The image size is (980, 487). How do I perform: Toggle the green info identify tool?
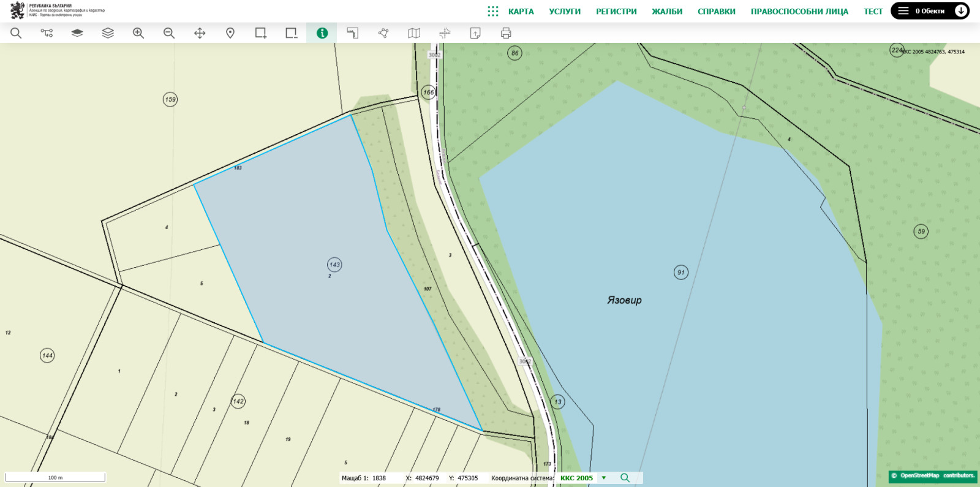(x=322, y=33)
